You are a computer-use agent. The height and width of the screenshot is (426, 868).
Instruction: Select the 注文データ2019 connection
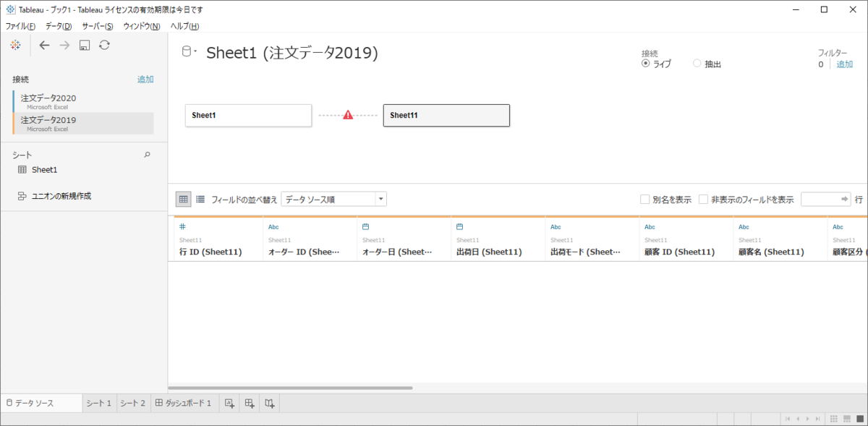83,123
